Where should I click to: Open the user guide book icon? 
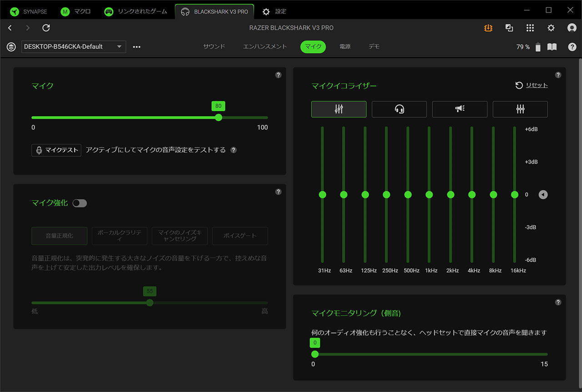tap(552, 47)
